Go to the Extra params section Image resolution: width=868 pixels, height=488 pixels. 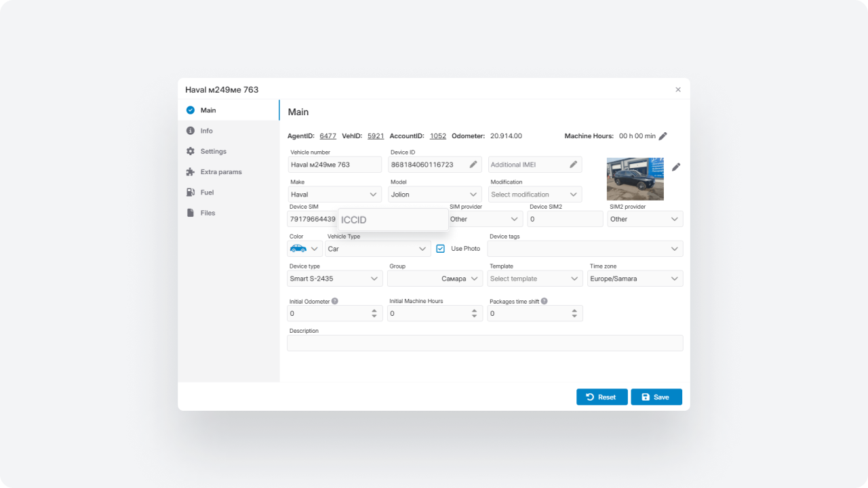220,172
